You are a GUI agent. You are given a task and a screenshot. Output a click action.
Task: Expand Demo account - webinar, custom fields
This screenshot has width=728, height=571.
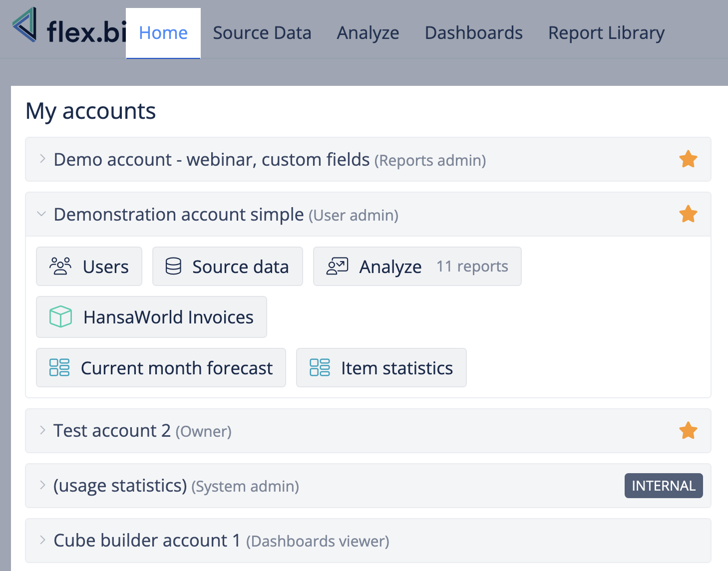pos(42,159)
